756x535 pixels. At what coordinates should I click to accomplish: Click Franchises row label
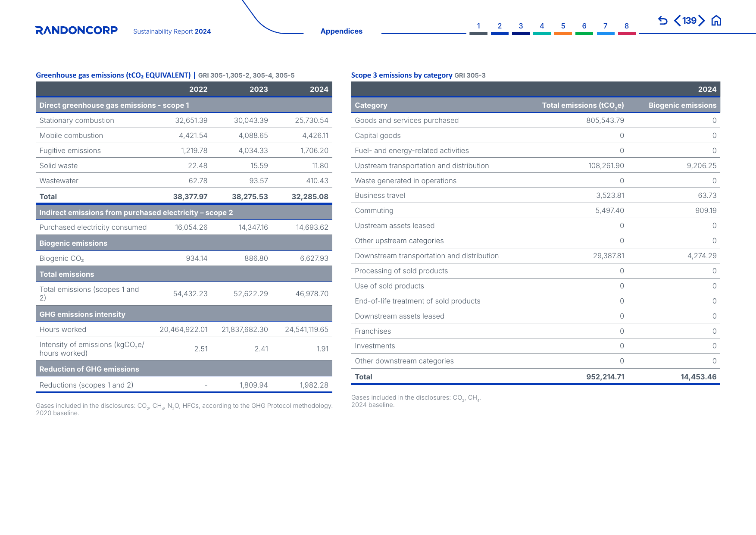(373, 331)
